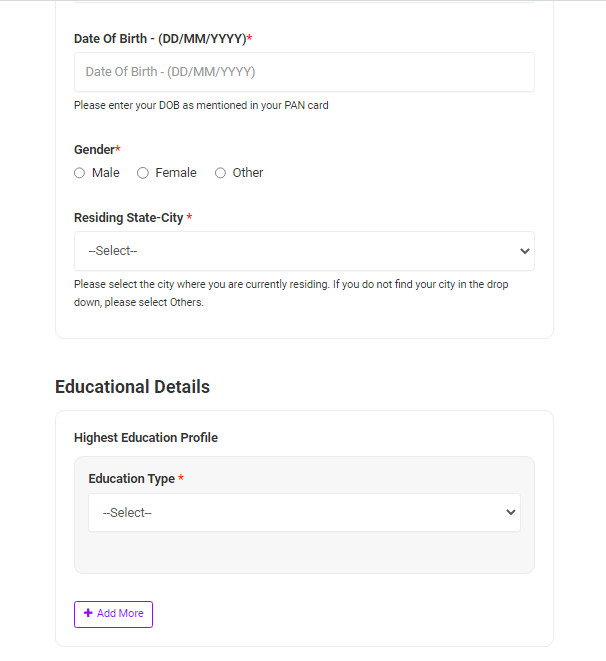The image size is (606, 661).
Task: Click the plus icon on Add More
Action: click(x=88, y=613)
